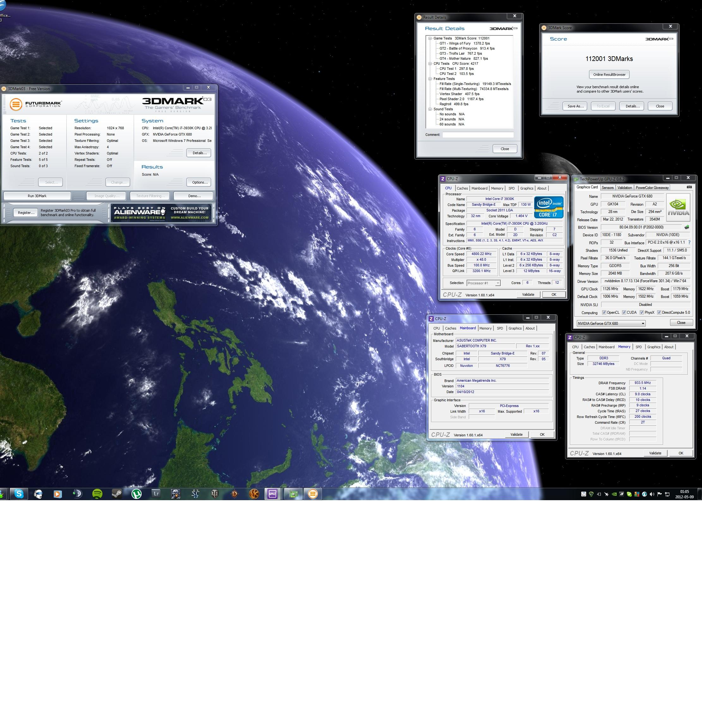Open the 3DMark03 taskbar button
Image resolution: width=702 pixels, height=728 pixels.
click(313, 494)
